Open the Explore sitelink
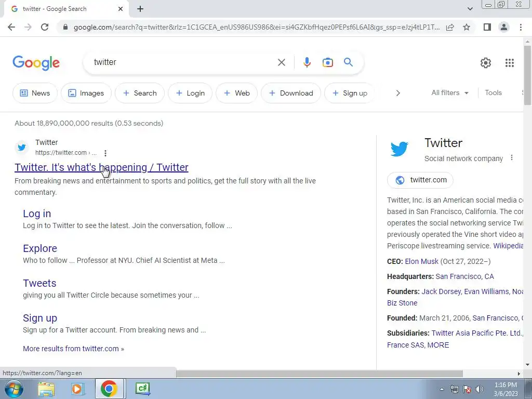Viewport: 532px width, 399px height. 40,248
